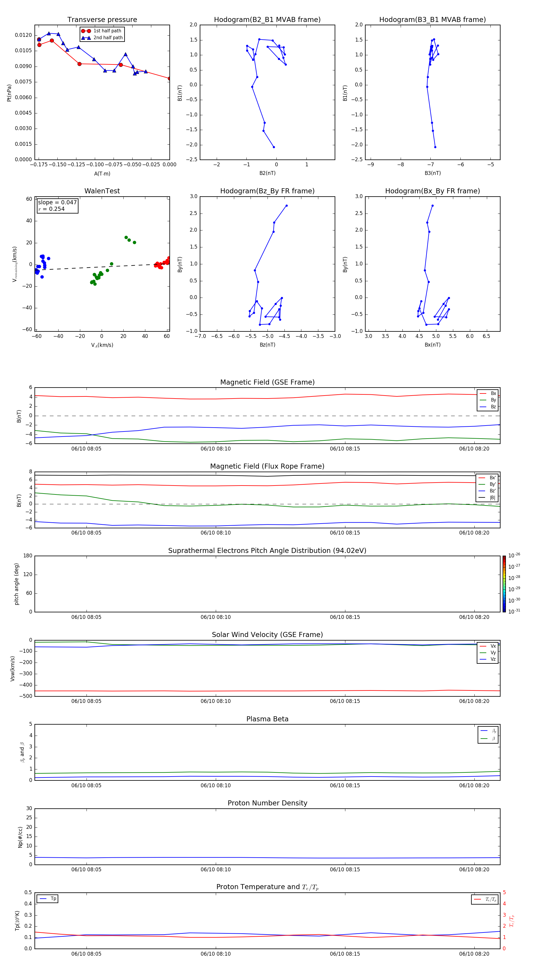The width and height of the screenshot is (535, 980).
Task: Select the β entry in Plasma Beta legend
Action: point(488,739)
